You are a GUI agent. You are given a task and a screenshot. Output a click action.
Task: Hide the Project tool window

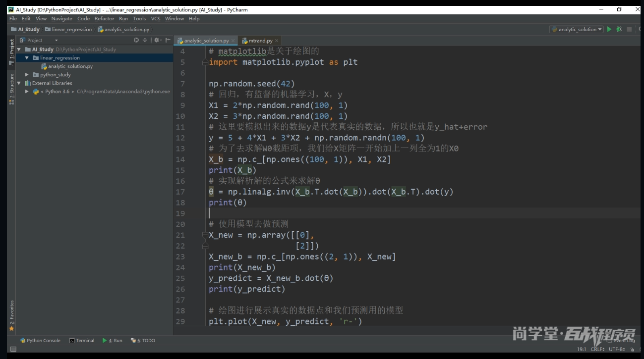(x=168, y=40)
